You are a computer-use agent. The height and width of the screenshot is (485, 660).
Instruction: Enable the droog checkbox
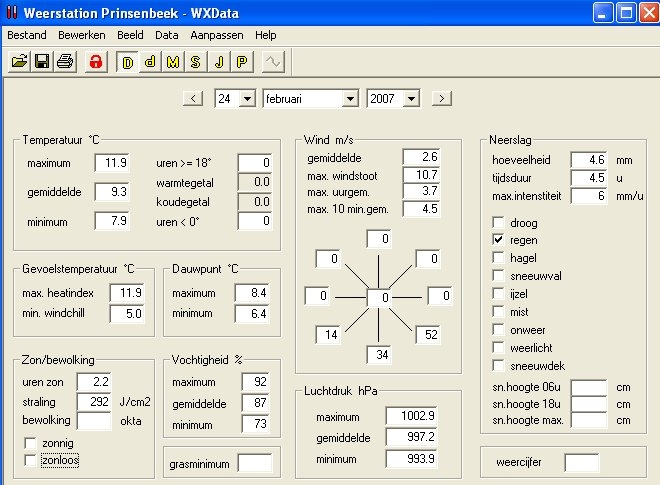(498, 222)
